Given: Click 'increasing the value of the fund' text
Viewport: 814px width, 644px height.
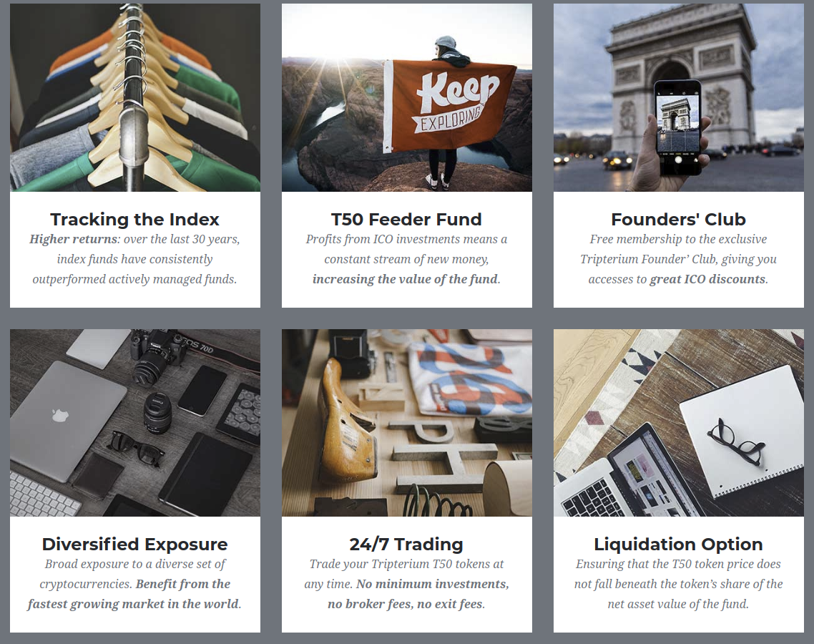Looking at the screenshot, I should (x=405, y=279).
